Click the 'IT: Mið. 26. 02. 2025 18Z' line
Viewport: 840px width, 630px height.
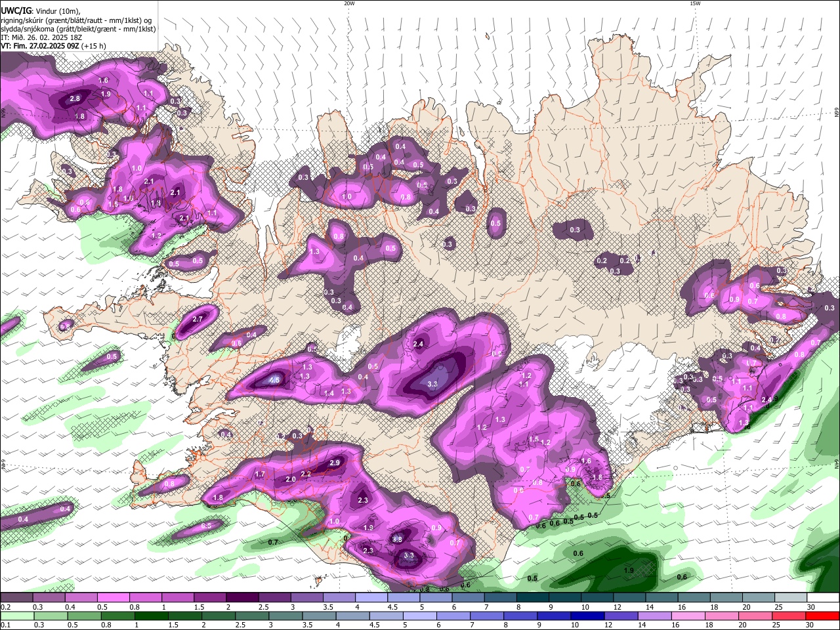(x=41, y=37)
